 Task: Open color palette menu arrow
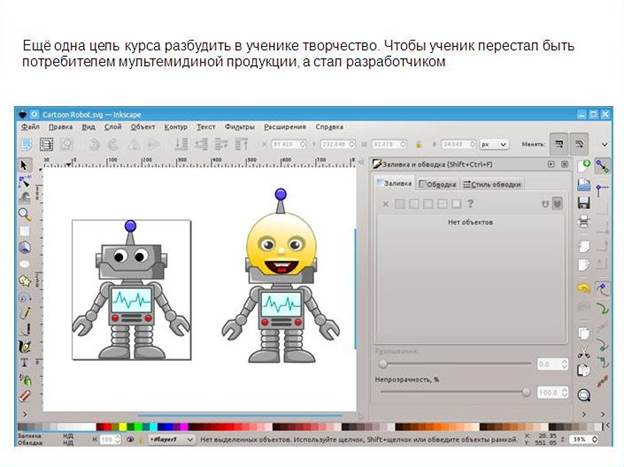607,426
